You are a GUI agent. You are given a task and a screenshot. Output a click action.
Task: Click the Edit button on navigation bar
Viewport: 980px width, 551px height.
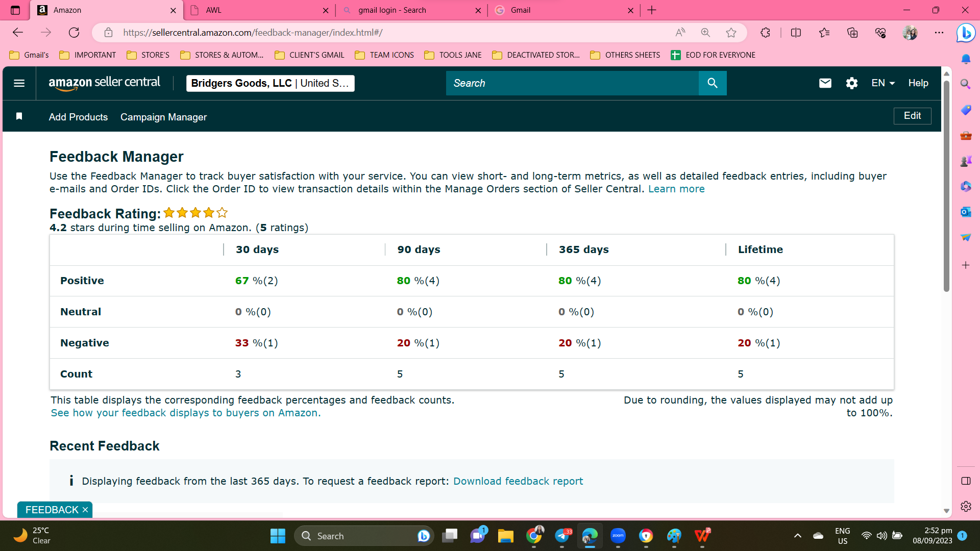[x=912, y=116]
